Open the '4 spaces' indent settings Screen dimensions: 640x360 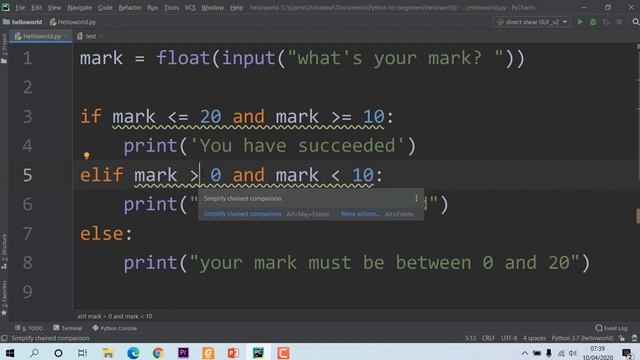(x=534, y=338)
